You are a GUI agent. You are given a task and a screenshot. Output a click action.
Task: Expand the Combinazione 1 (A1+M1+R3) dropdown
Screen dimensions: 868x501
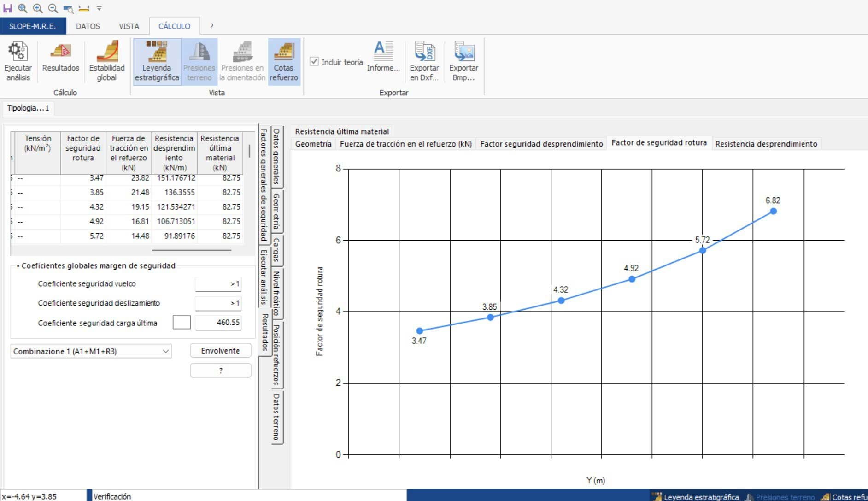[x=165, y=351]
